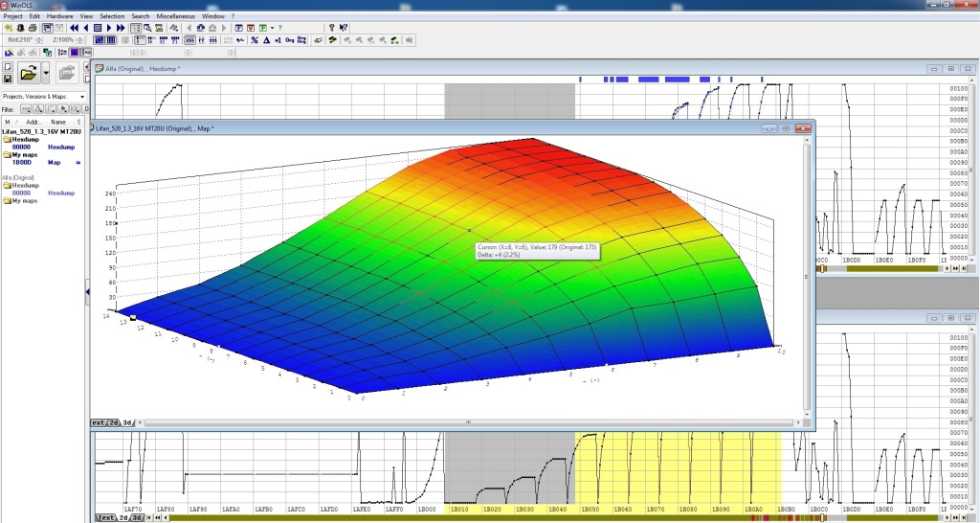
Task: Toggle the 16-bit data width button
Action: (151, 40)
